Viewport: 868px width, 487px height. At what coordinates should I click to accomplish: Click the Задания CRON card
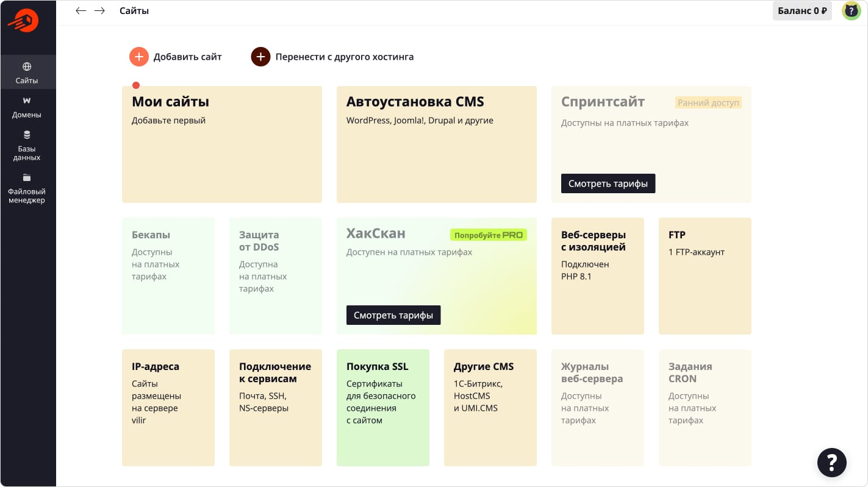[x=705, y=407]
